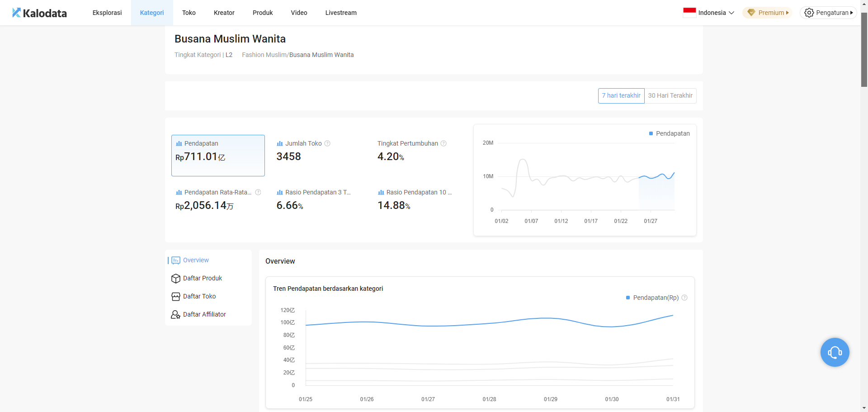This screenshot has width=868, height=412.
Task: Click the help icon next to Pendapatan Rata-Rata
Action: (x=258, y=192)
